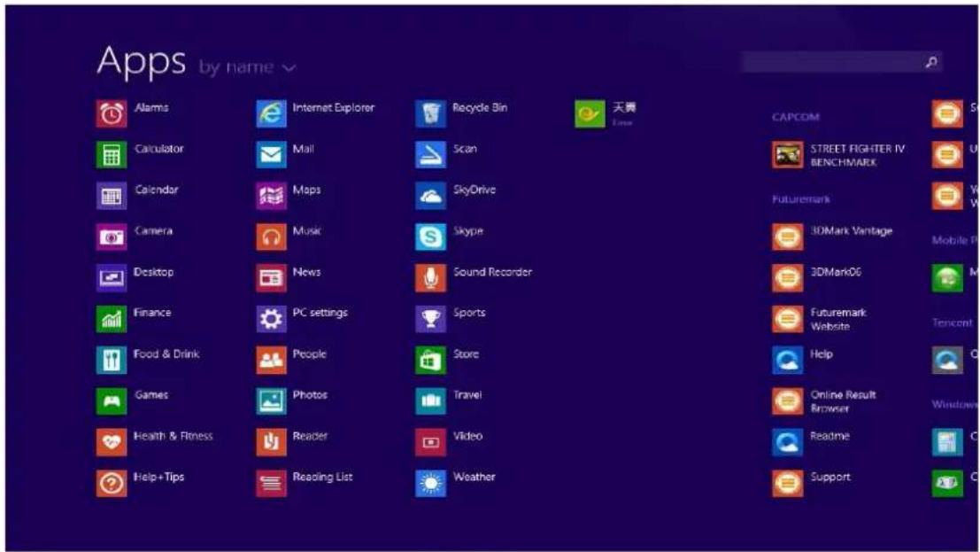Screen dimensions: 980x552
Task: Select the Futuremark group heading
Action: 801,199
